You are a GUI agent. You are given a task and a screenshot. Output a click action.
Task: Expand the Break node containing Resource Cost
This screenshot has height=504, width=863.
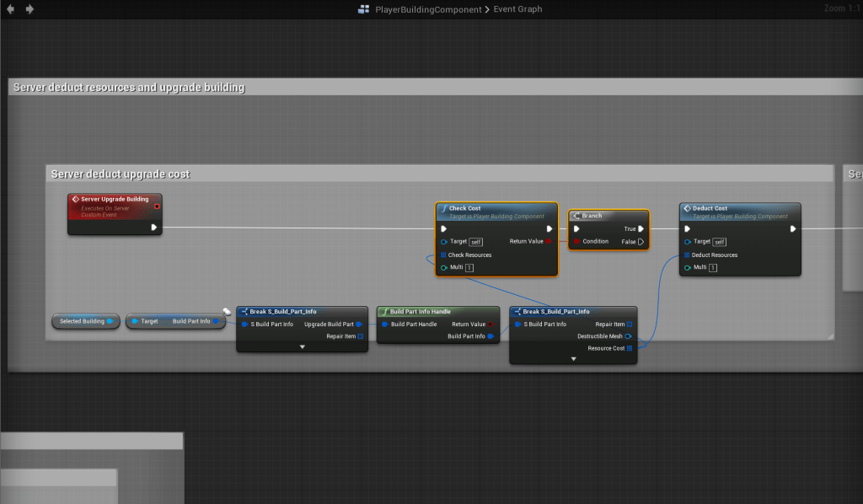[573, 359]
